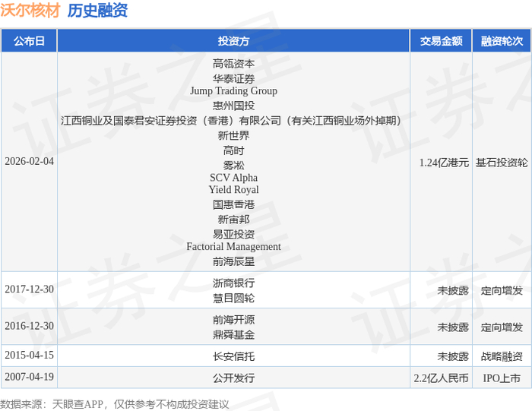Click investor 新宙邦
Screen dimensions: 532x411
(x=233, y=220)
